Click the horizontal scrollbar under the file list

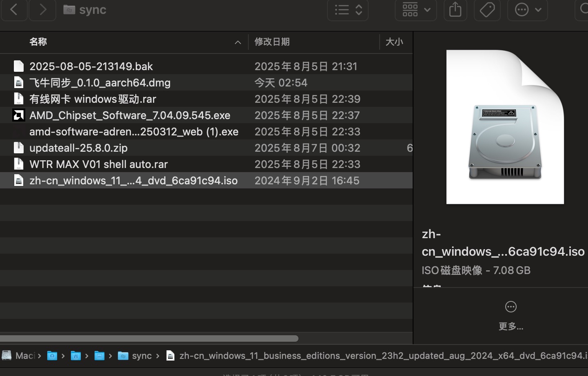[149, 338]
